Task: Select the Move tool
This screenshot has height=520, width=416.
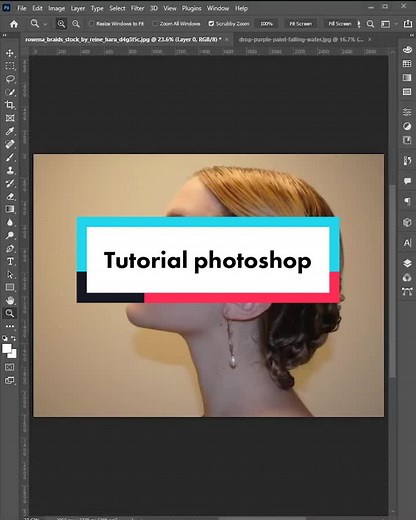Action: (10, 53)
